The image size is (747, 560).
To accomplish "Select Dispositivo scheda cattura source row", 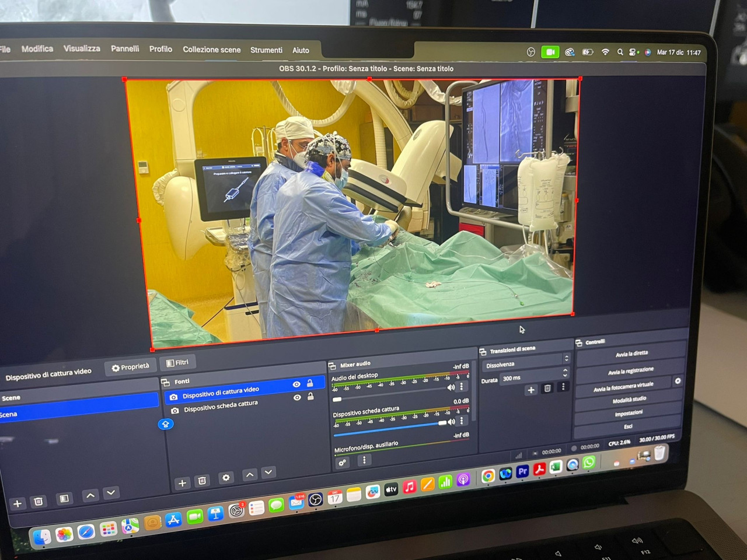I will 244,405.
